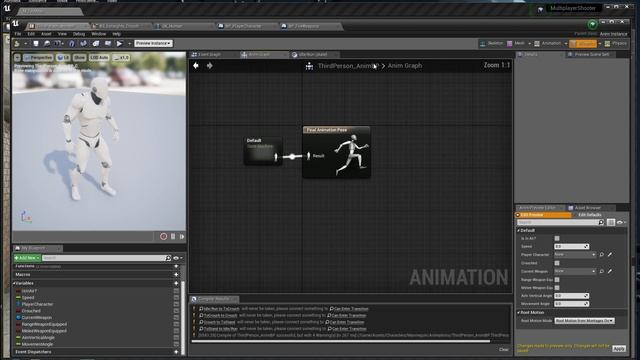This screenshot has width=640, height=360.
Task: Toggle the Is In Air checkbox
Action: pos(557,238)
